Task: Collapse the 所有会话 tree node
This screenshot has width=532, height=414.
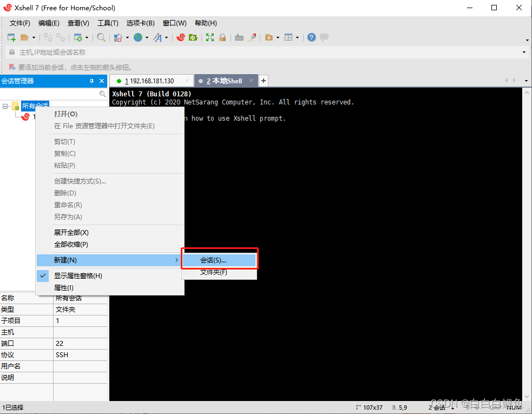Action: (x=5, y=106)
